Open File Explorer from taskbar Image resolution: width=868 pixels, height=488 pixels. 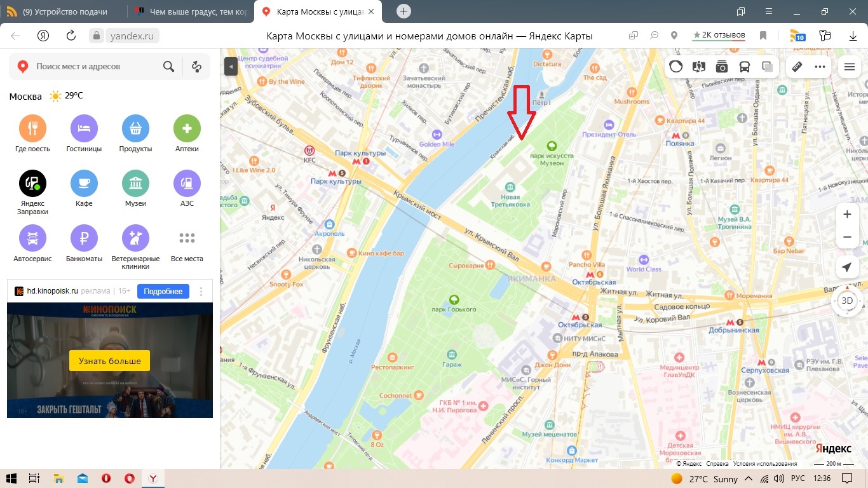pyautogui.click(x=58, y=478)
